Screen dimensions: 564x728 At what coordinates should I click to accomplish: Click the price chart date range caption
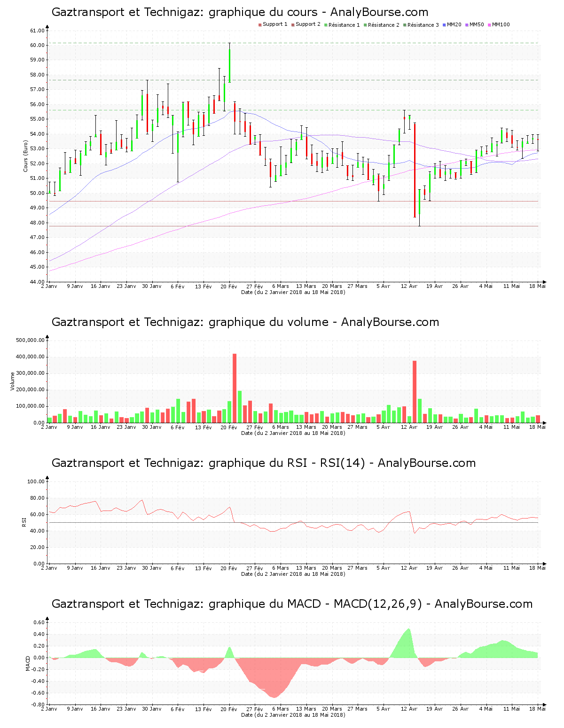point(293,292)
